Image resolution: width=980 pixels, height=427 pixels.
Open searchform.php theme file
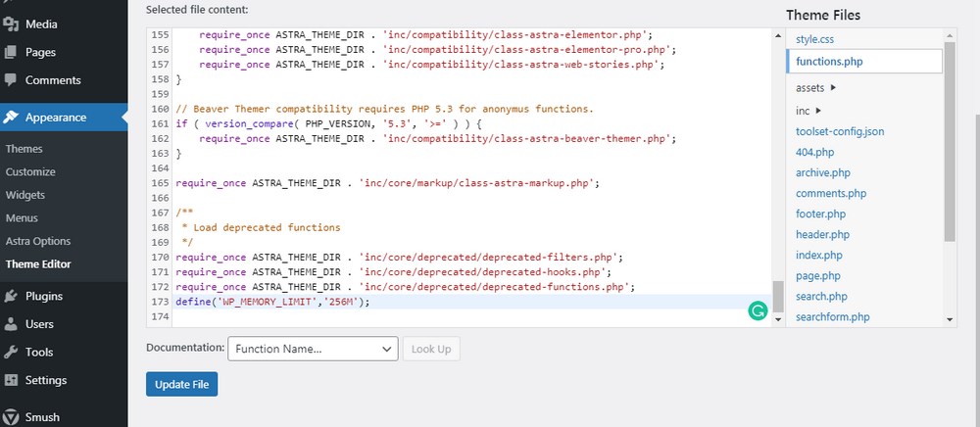(832, 317)
